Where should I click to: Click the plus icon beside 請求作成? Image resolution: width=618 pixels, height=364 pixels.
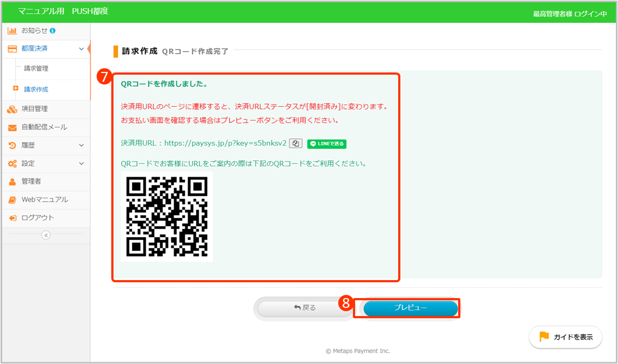click(x=16, y=88)
